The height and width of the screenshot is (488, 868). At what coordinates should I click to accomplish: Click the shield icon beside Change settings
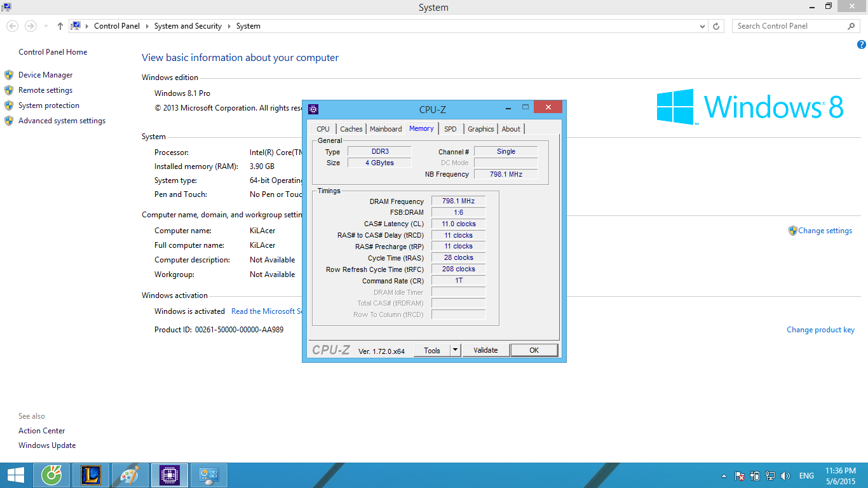(x=793, y=231)
